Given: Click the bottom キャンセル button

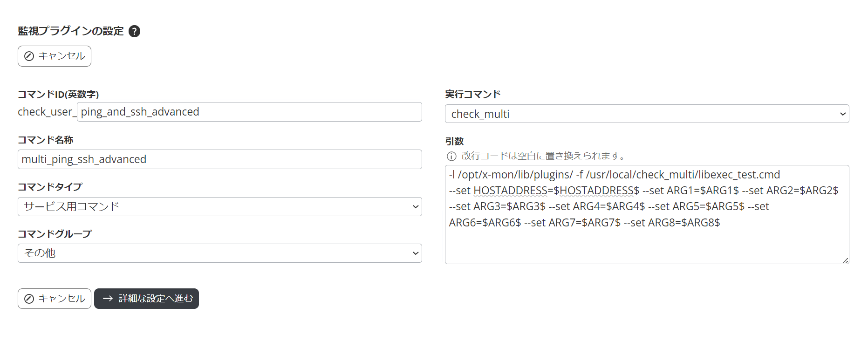Looking at the screenshot, I should point(55,299).
